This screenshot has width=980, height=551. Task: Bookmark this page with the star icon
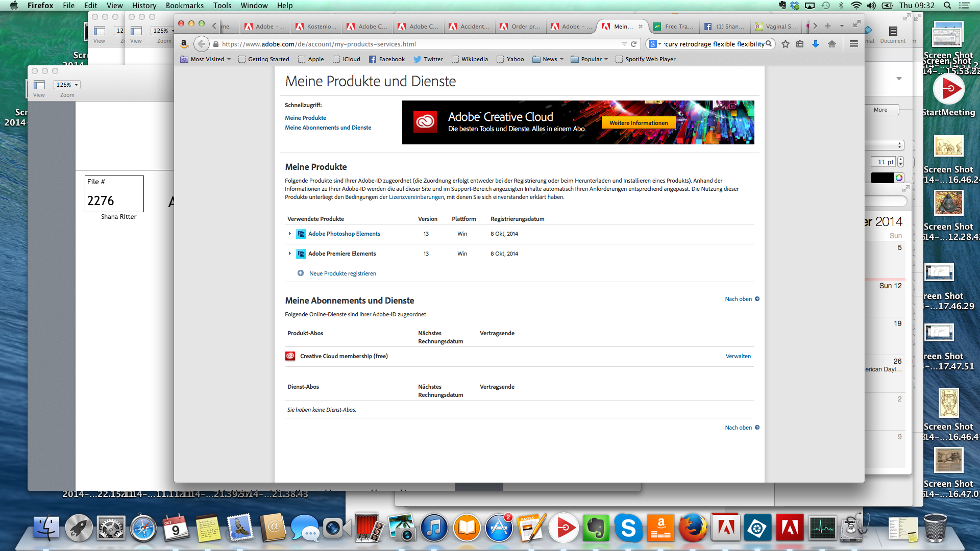pos(786,44)
